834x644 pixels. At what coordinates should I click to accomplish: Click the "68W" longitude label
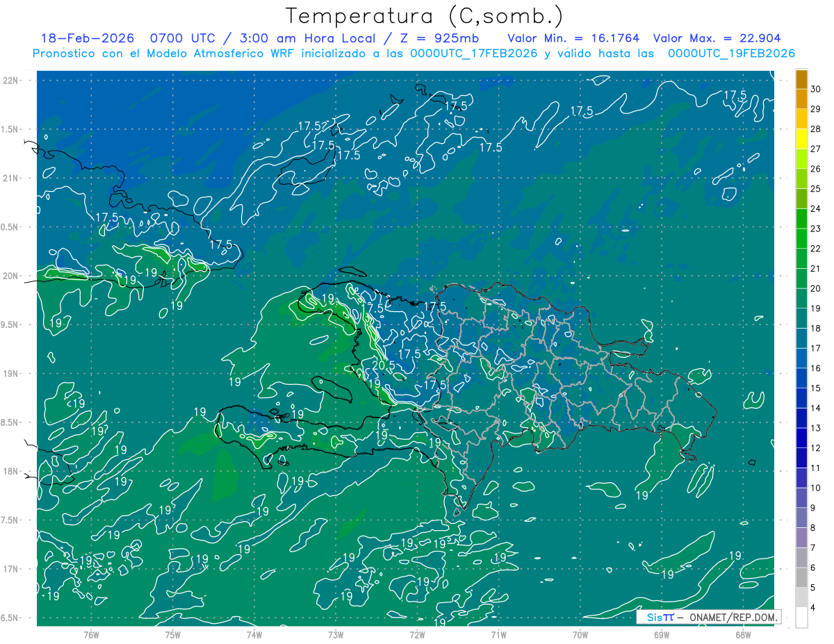pos(743,634)
